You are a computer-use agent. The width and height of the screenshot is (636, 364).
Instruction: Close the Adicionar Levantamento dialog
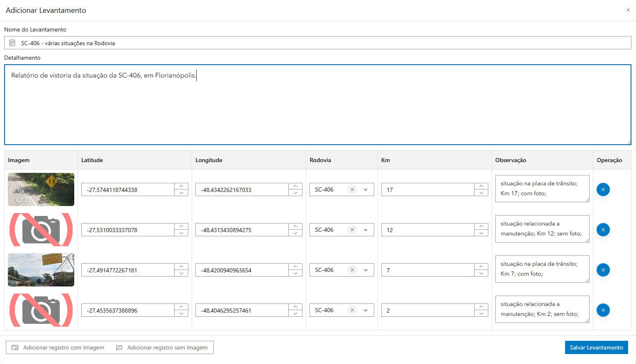(628, 10)
